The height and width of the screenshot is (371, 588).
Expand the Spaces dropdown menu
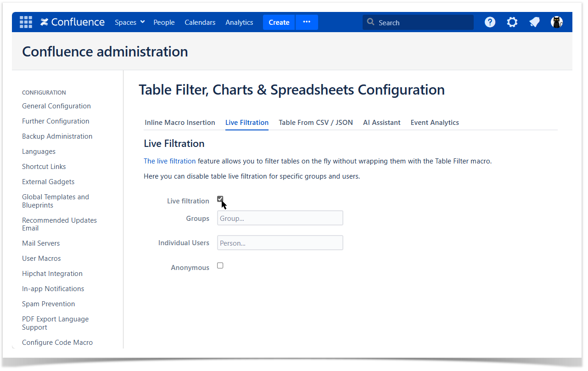pyautogui.click(x=130, y=22)
